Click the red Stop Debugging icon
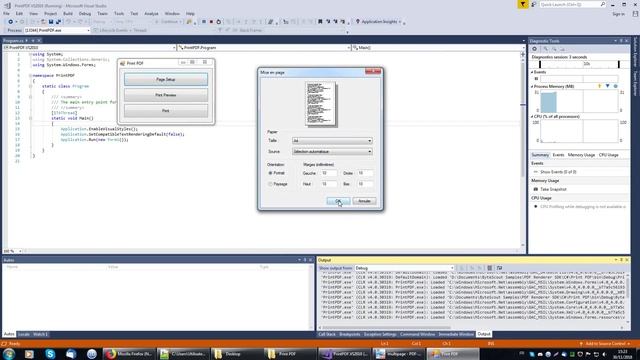 211,22
